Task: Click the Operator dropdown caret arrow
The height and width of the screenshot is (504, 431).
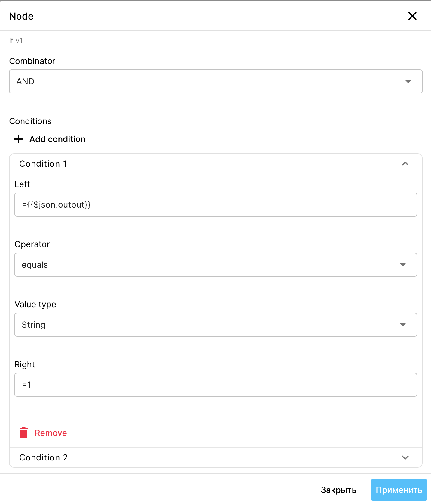Action: tap(403, 265)
